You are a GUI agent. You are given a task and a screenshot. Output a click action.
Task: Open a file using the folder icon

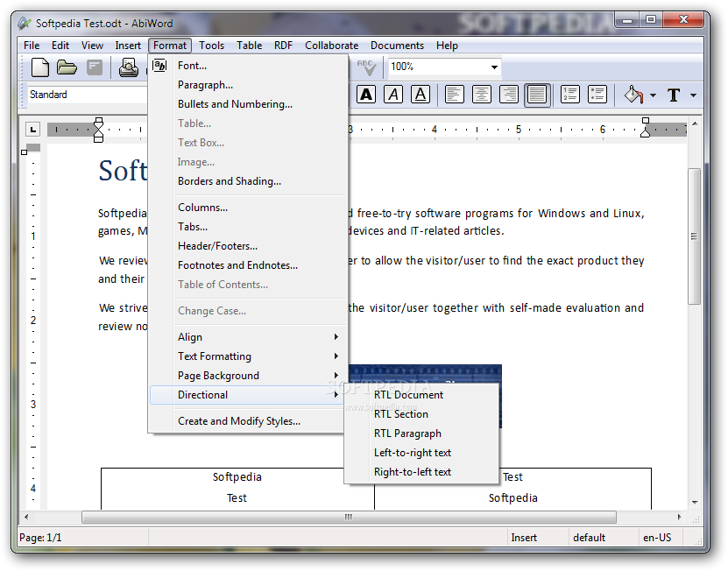67,67
